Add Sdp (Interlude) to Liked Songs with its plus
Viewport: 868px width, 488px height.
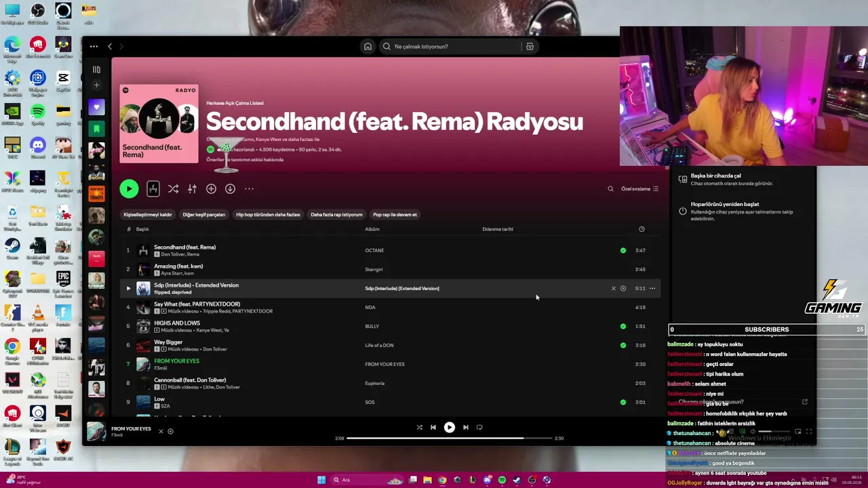(x=623, y=289)
